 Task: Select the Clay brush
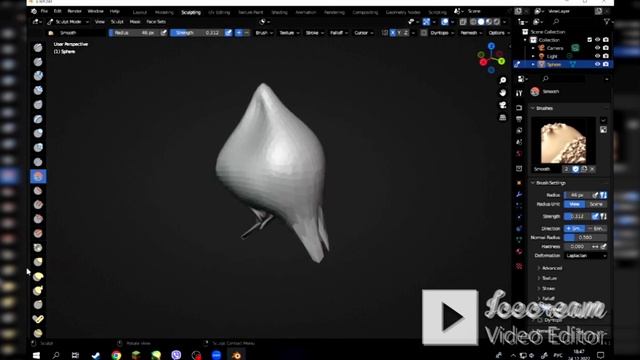[38, 76]
